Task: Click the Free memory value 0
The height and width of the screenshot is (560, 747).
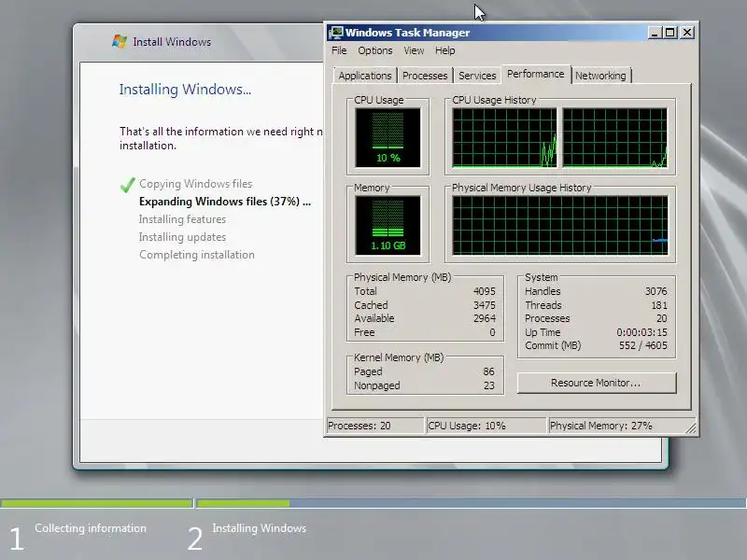Action: (492, 332)
